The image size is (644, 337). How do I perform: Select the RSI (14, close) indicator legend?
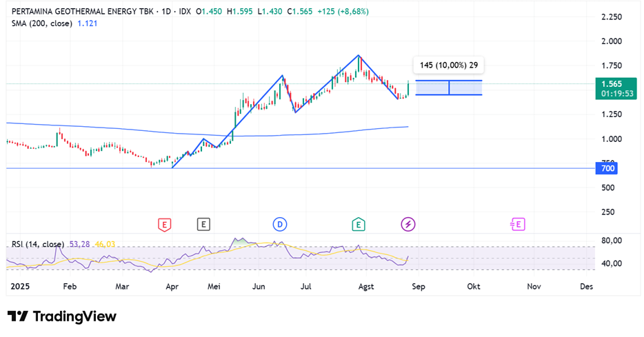37,245
